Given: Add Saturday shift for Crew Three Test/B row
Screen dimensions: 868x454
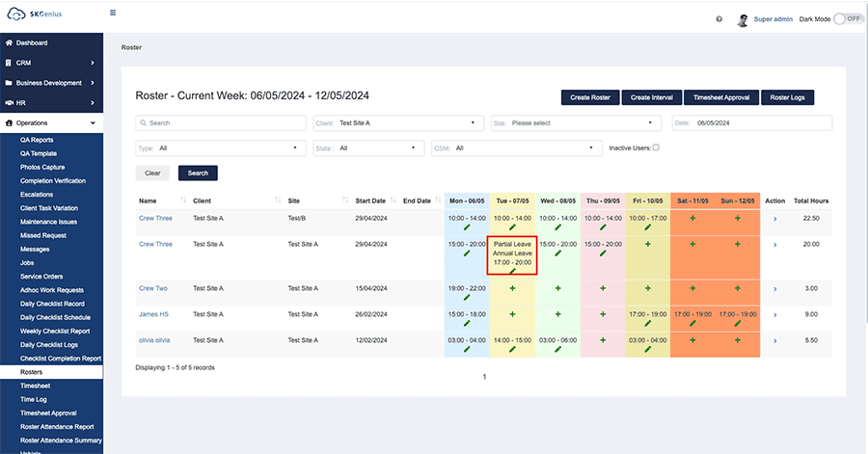Looking at the screenshot, I should (x=692, y=219).
